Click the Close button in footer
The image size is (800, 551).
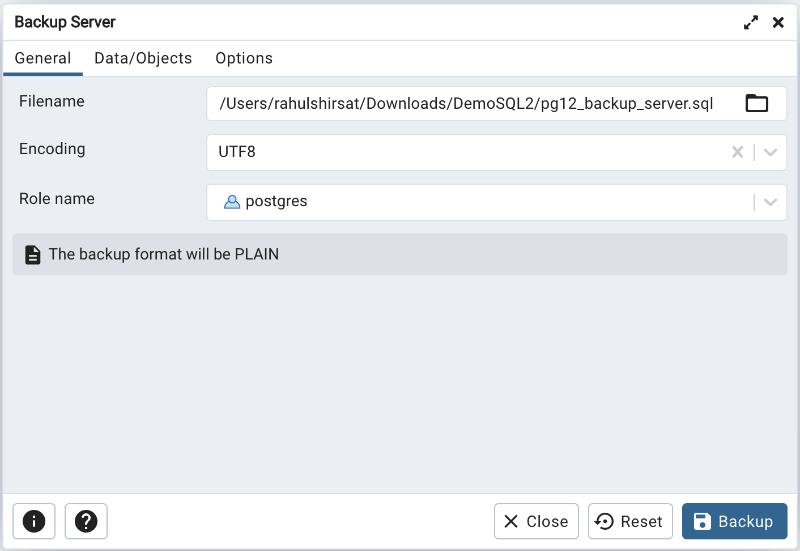click(536, 521)
